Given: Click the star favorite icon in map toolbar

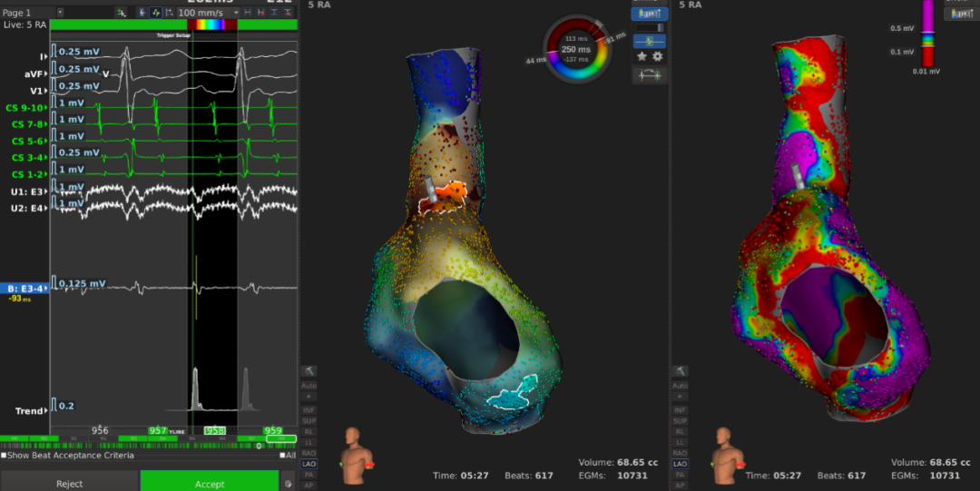Looking at the screenshot, I should tap(642, 56).
